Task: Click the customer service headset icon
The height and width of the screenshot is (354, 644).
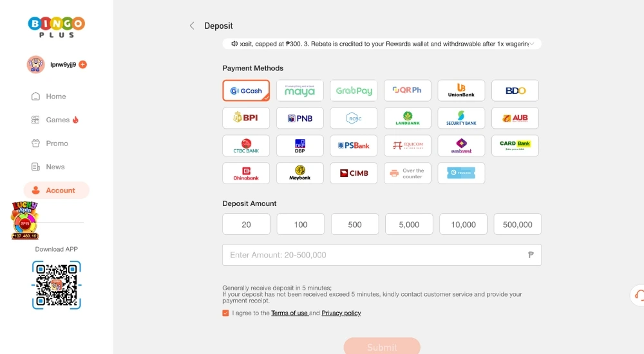Action: pyautogui.click(x=639, y=295)
